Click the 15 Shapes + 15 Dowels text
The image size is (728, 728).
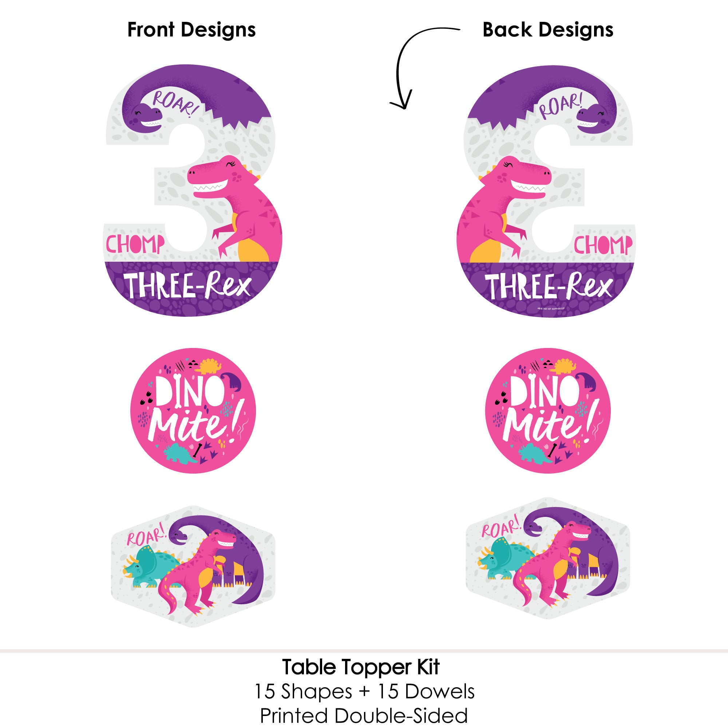click(x=364, y=692)
